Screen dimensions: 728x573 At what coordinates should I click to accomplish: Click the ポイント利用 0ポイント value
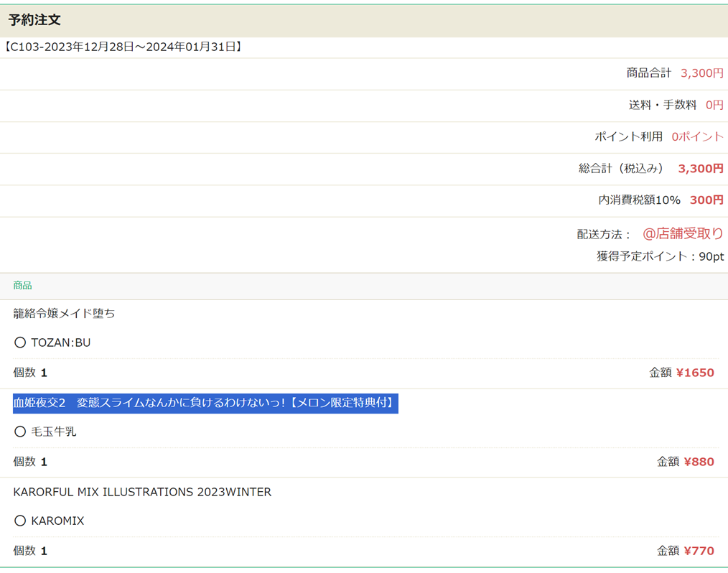pos(697,136)
